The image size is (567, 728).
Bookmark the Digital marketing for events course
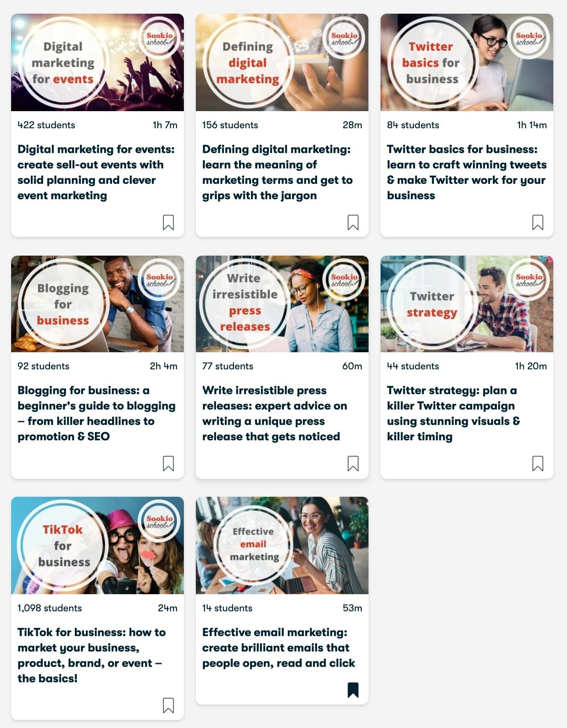tap(168, 222)
